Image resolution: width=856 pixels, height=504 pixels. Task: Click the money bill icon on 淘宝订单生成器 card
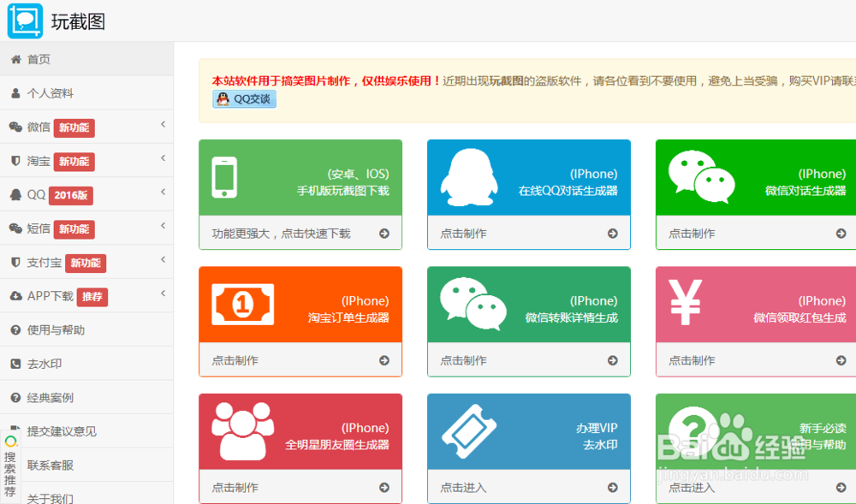tap(243, 305)
